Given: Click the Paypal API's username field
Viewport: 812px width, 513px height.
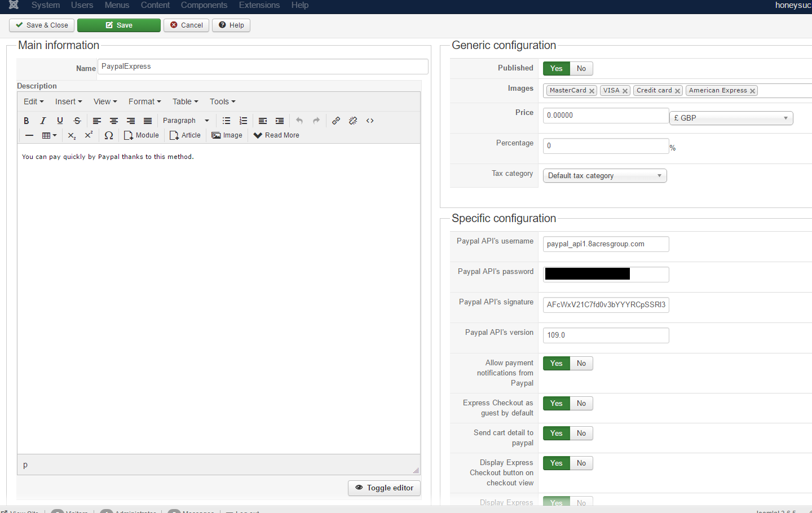Looking at the screenshot, I should pos(606,244).
